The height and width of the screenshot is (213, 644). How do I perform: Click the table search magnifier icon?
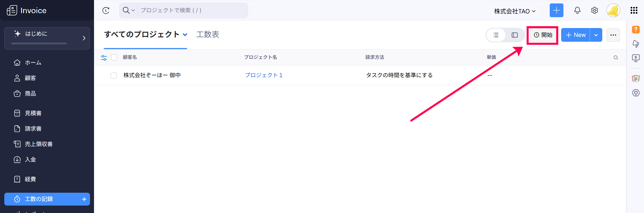615,58
